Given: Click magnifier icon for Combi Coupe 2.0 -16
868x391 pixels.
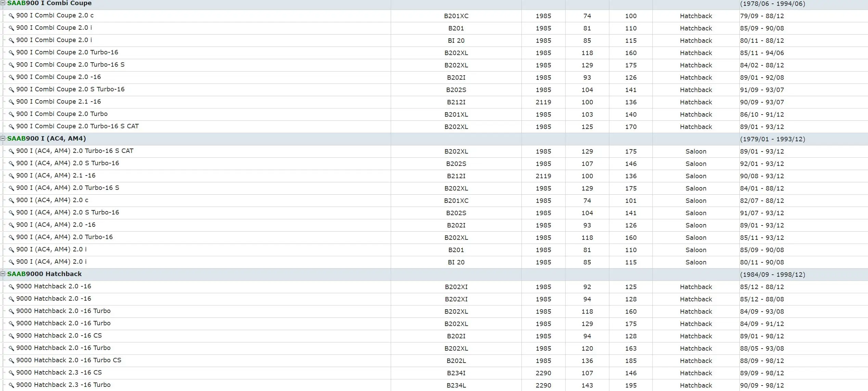Looking at the screenshot, I should point(11,78).
